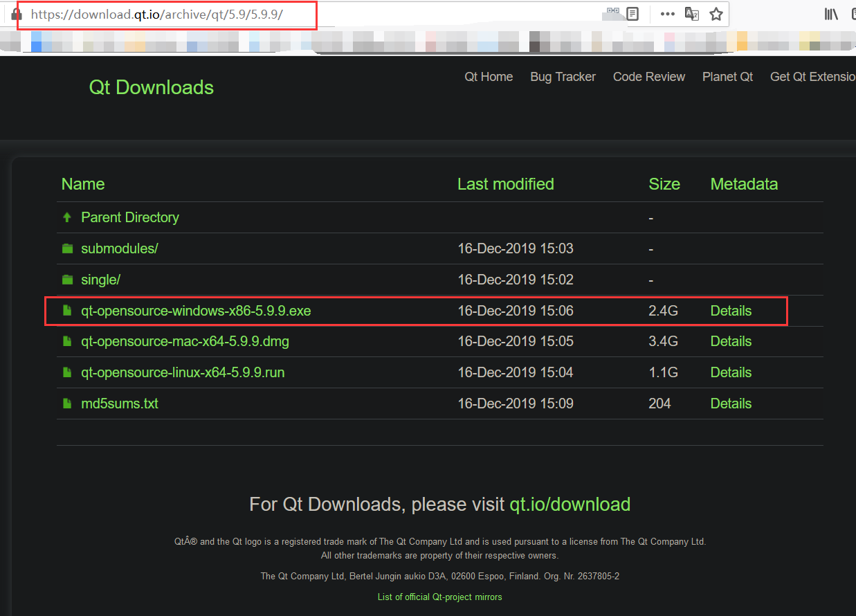This screenshot has height=616, width=856.
Task: Click the translate page icon
Action: (692, 13)
